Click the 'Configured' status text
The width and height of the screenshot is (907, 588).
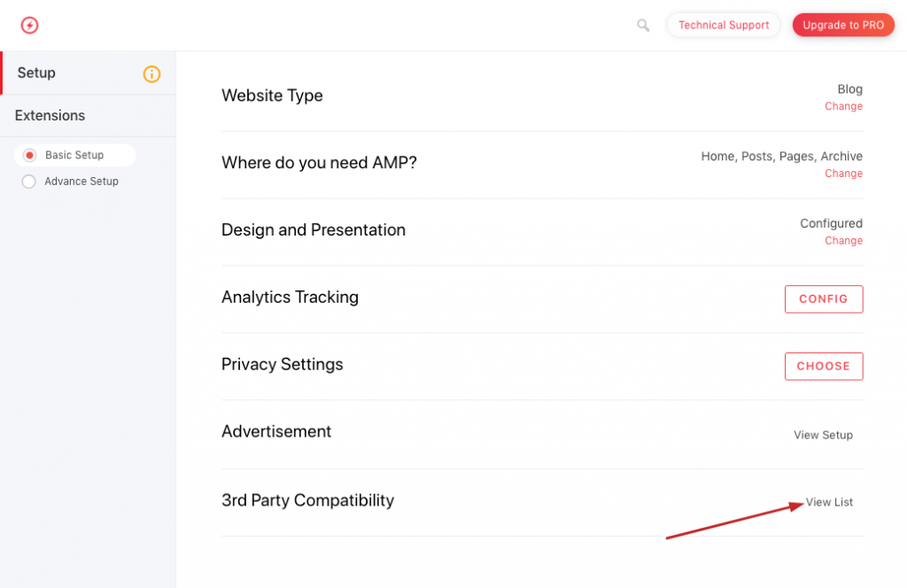[831, 223]
